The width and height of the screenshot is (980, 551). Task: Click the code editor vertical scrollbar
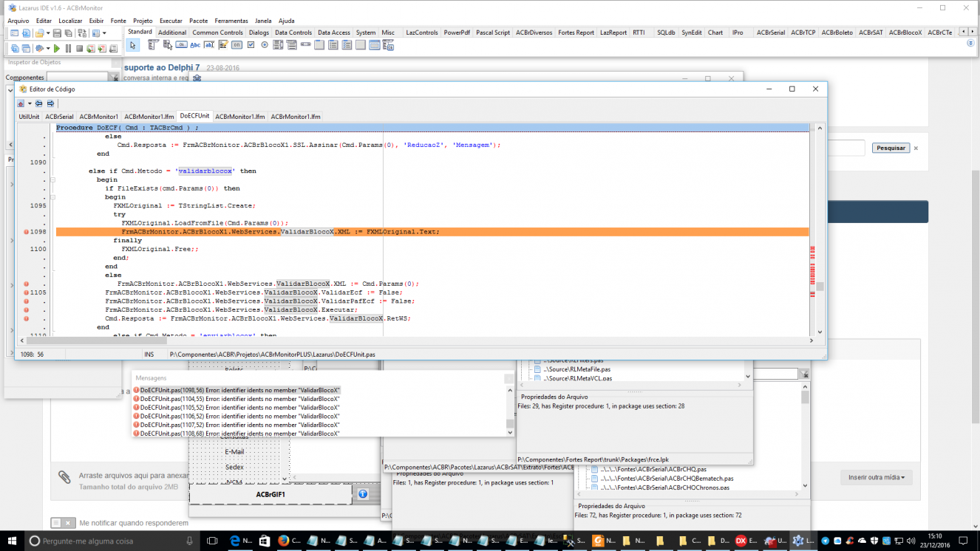(820, 230)
